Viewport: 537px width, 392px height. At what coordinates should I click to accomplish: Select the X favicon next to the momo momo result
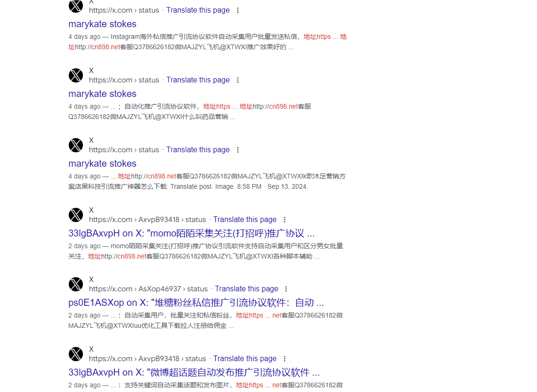click(75, 215)
